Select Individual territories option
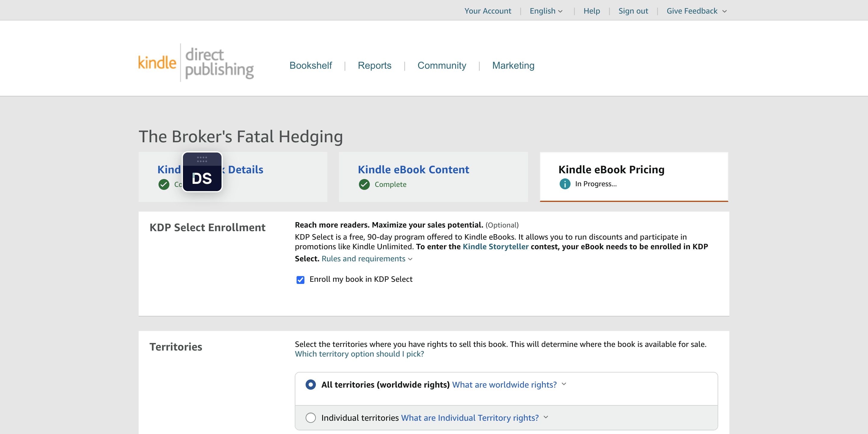 pos(311,418)
